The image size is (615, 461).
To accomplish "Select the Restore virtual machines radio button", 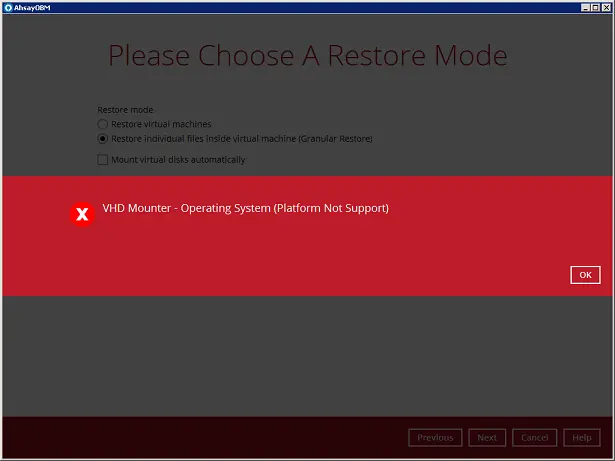I will [x=102, y=124].
